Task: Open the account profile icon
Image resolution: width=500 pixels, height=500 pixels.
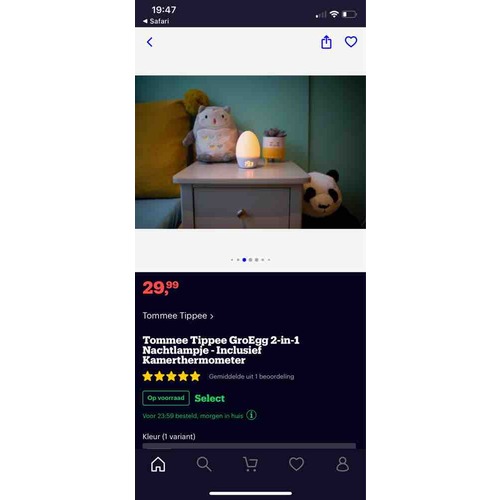Action: [342, 464]
